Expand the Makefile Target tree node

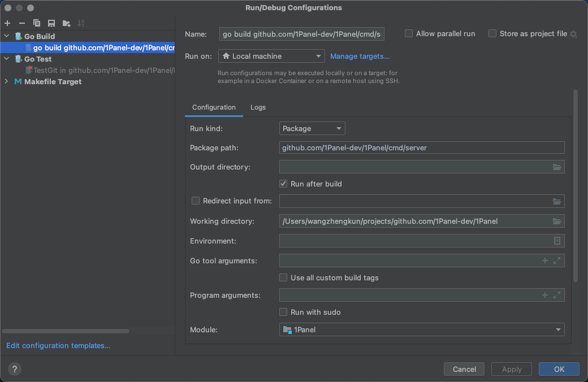pyautogui.click(x=6, y=81)
